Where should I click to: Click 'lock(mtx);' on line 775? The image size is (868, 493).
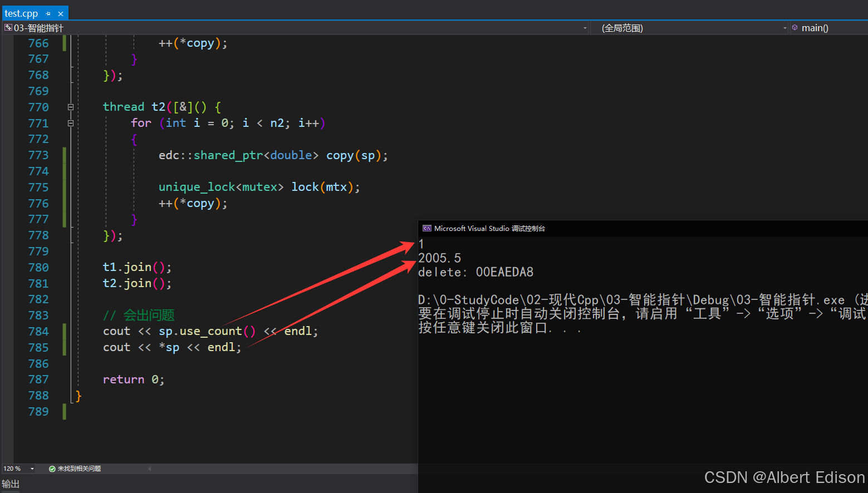click(x=326, y=187)
